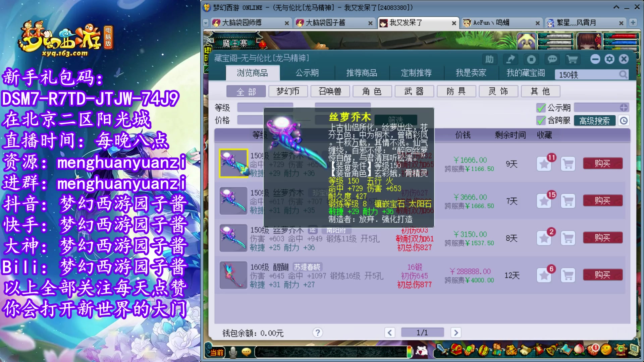Add the ￥288888.00 listing to cart

click(x=568, y=276)
